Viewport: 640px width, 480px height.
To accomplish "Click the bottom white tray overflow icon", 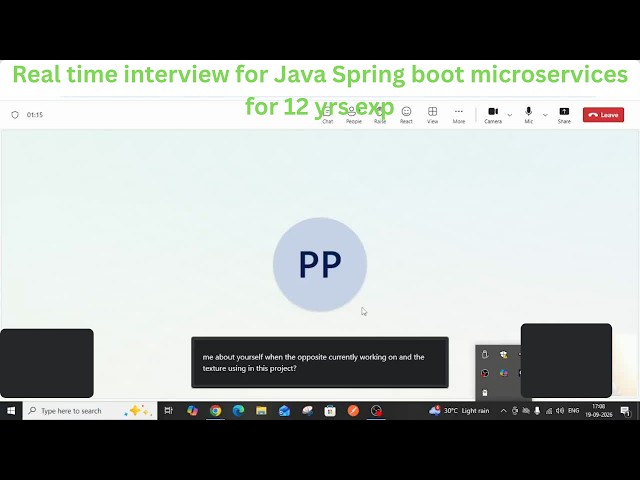I will [x=485, y=393].
